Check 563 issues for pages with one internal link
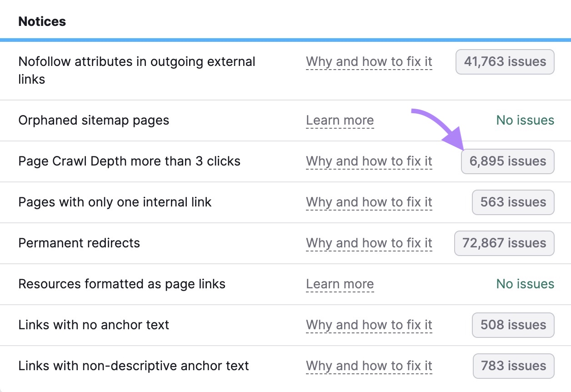 (513, 202)
